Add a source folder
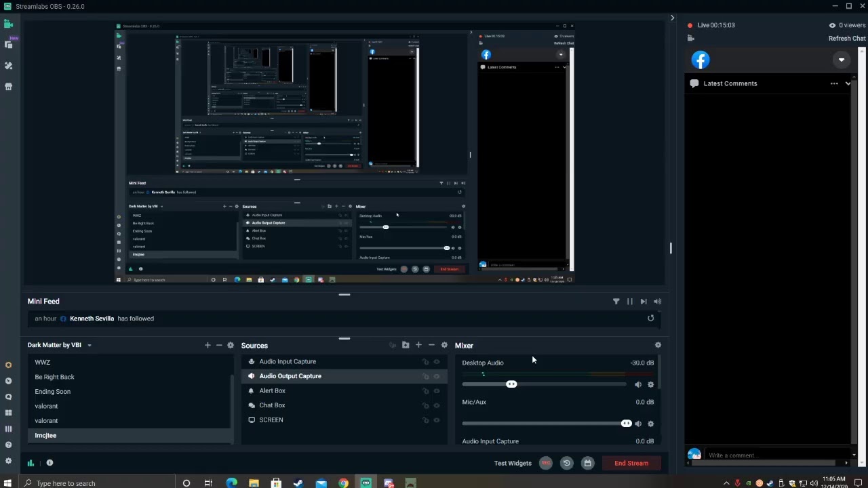Screen dimensions: 868x488 (406, 345)
